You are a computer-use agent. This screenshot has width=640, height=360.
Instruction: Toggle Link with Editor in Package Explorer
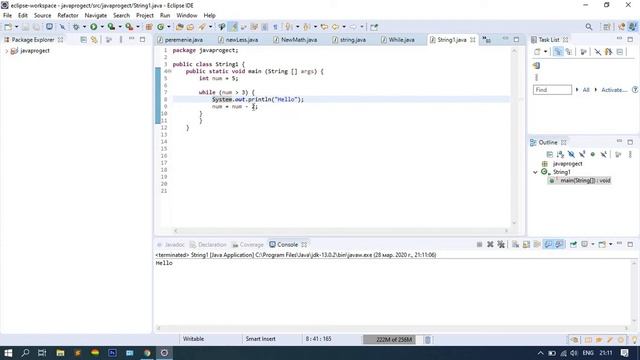click(94, 40)
